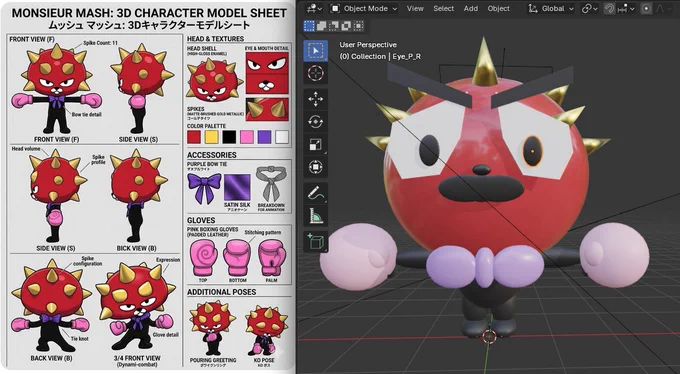Screen dimensions: 680x374
Task: Pick the Rotate tool
Action: pos(315,122)
